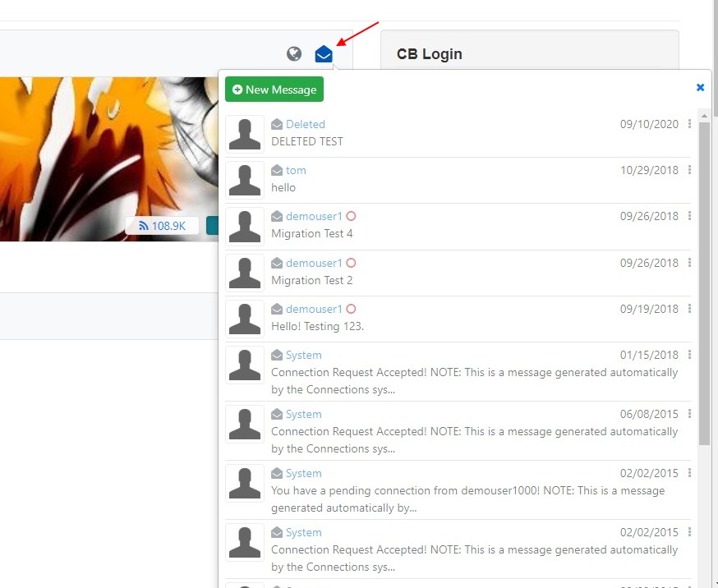Click the date 01/15/2018
The image size is (718, 588).
coord(649,355)
